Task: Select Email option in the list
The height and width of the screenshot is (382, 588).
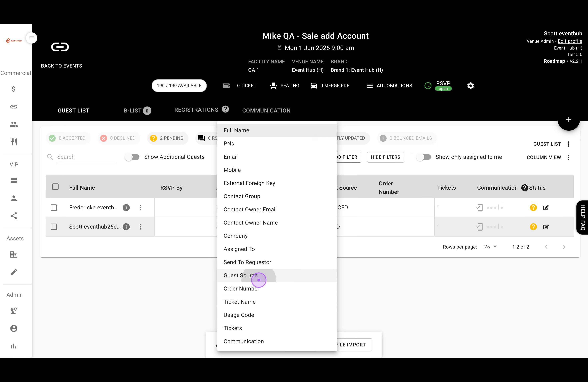Action: point(277,157)
